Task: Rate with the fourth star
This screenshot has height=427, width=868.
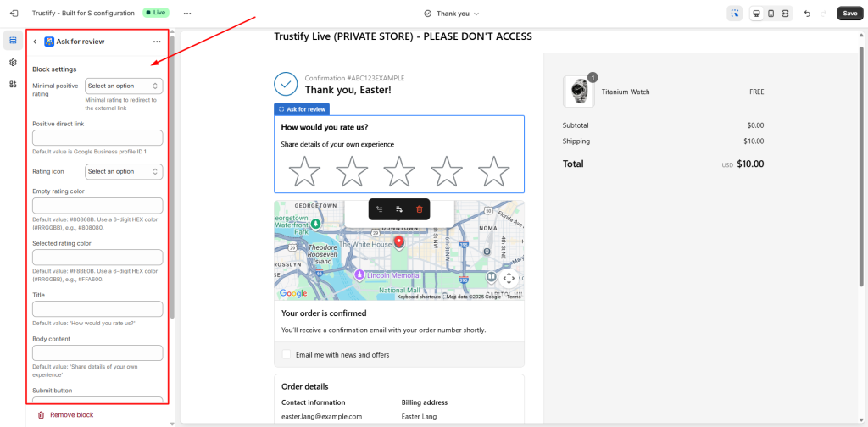Action: (x=446, y=171)
